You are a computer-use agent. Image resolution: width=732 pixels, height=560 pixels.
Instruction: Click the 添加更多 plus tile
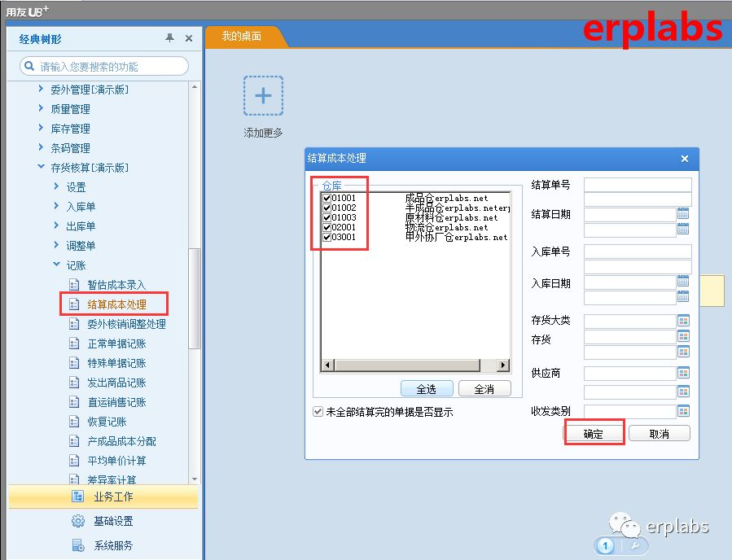pos(263,96)
